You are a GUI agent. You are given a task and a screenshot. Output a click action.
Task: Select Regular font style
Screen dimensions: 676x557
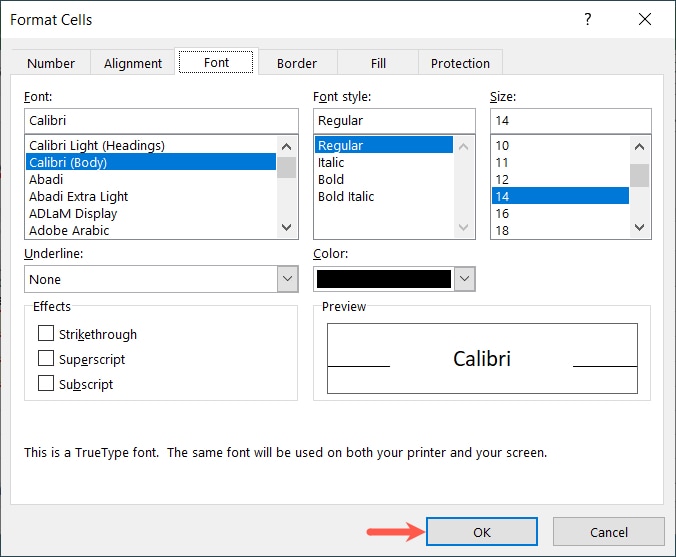pos(384,145)
